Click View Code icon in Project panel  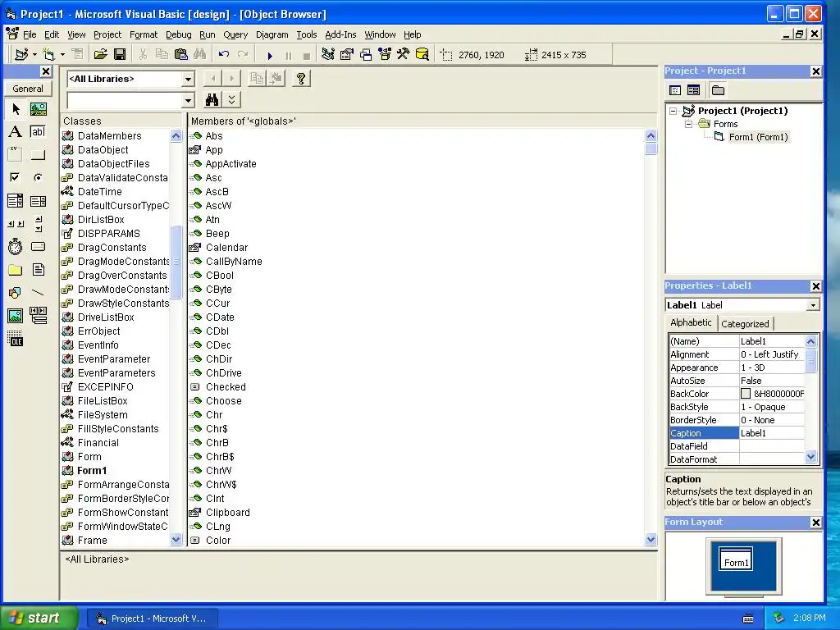tap(675, 90)
